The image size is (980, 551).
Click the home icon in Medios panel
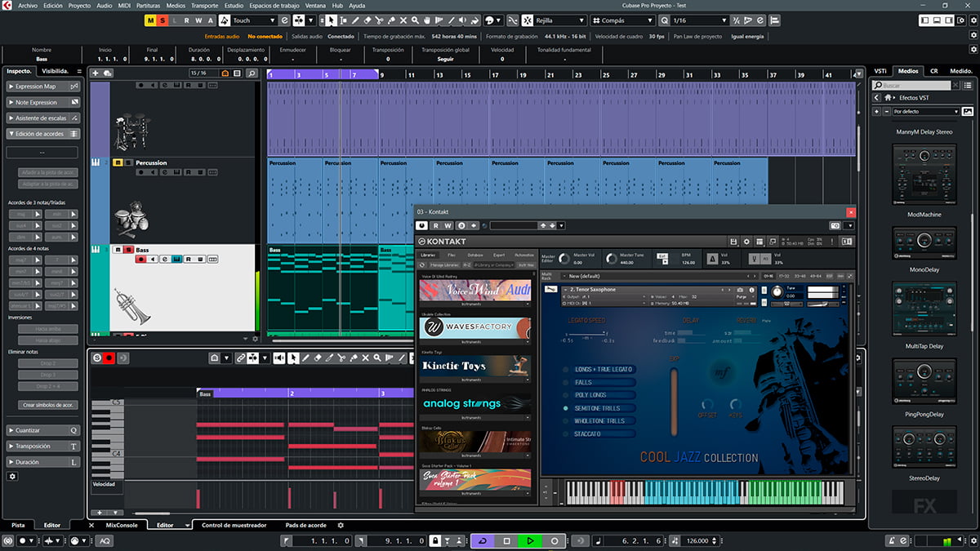[x=889, y=98]
